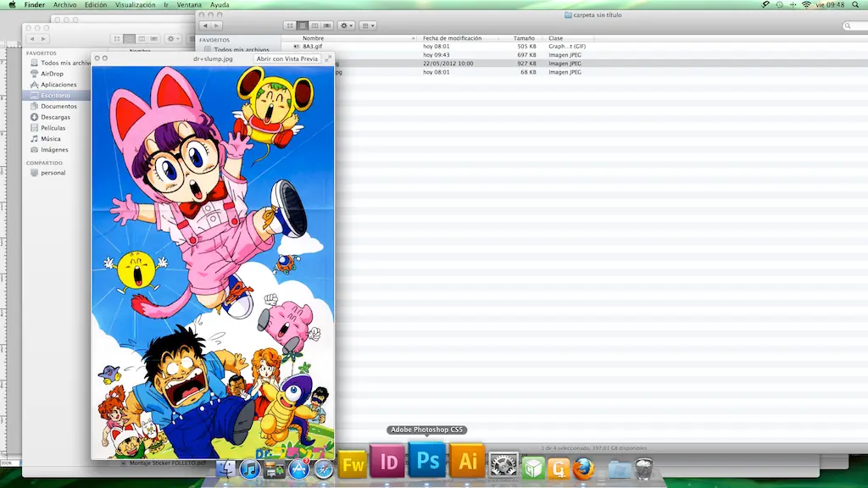Open the Ayuda menu
The width and height of the screenshot is (868, 488).
click(x=220, y=4)
